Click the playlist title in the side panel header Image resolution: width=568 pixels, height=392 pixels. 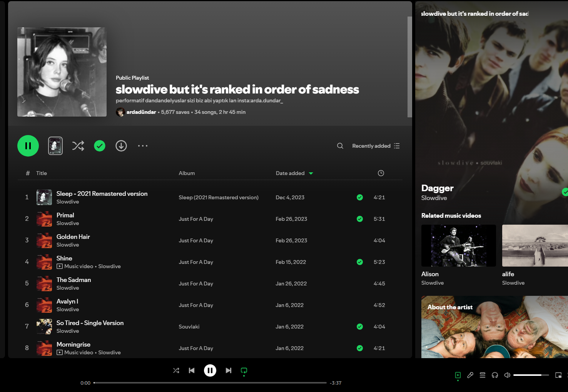(475, 13)
